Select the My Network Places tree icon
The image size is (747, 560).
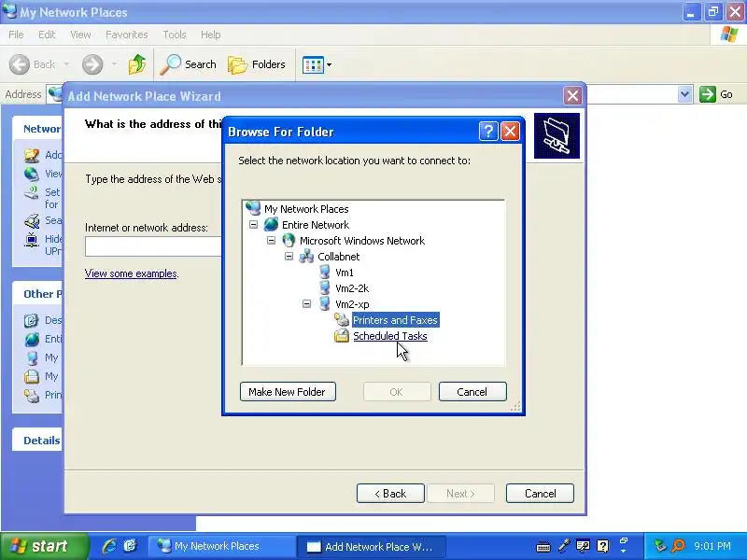pos(253,208)
